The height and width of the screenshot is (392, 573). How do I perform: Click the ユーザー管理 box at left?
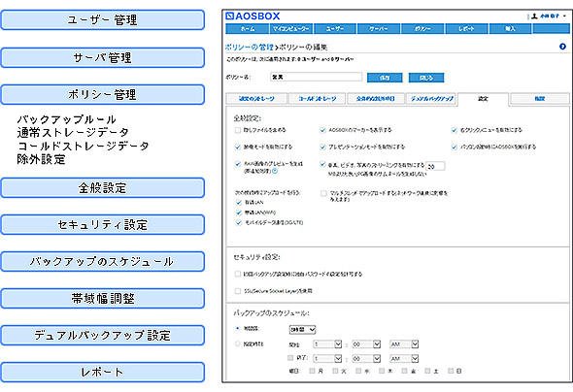(x=102, y=20)
